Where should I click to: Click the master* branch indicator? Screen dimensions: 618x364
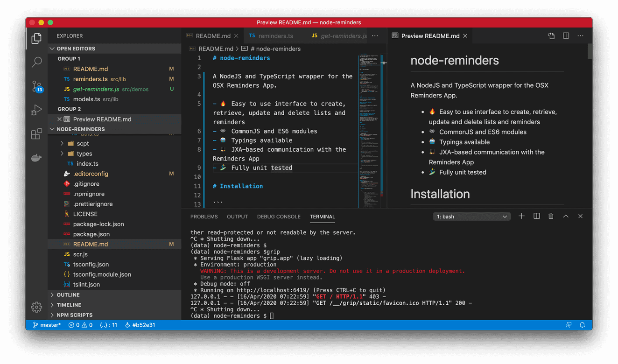(x=46, y=325)
